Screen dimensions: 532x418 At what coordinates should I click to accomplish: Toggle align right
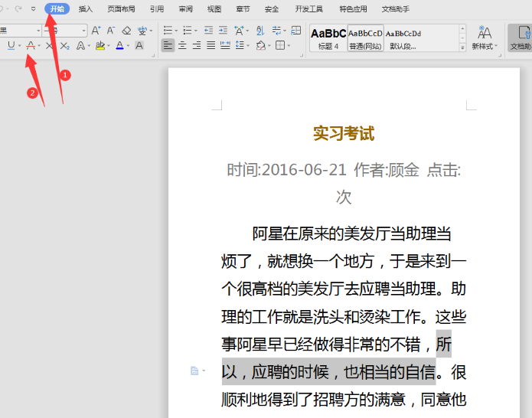click(197, 45)
